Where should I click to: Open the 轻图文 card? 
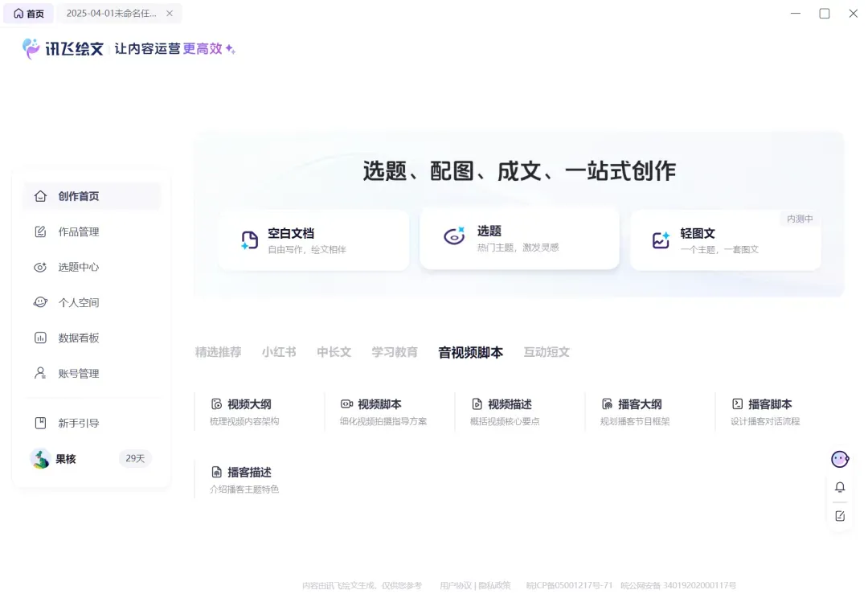tap(726, 240)
